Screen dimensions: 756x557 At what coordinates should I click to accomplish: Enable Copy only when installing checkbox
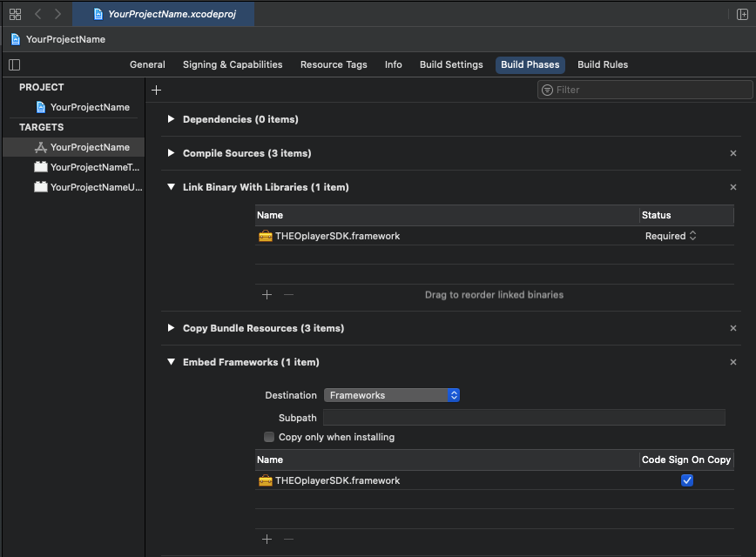pos(269,437)
